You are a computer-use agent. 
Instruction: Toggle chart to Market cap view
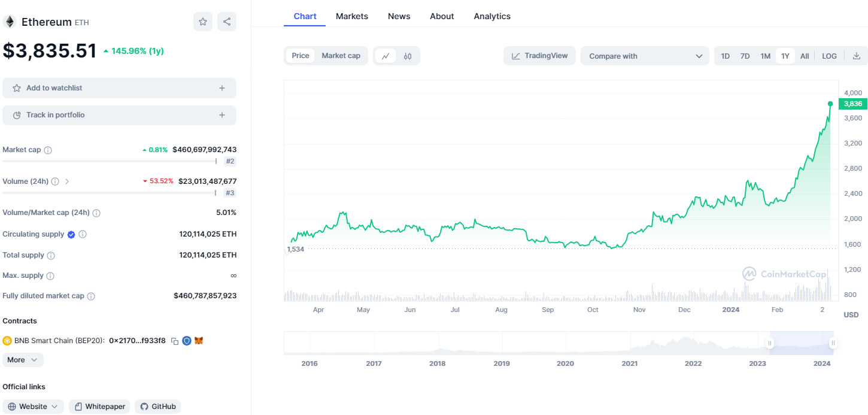tap(341, 56)
